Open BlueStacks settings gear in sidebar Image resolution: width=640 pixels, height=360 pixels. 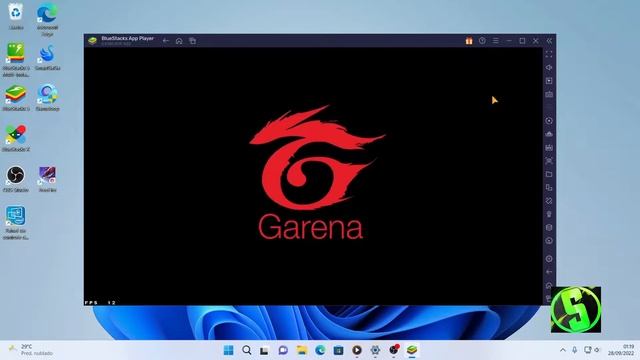[549, 259]
